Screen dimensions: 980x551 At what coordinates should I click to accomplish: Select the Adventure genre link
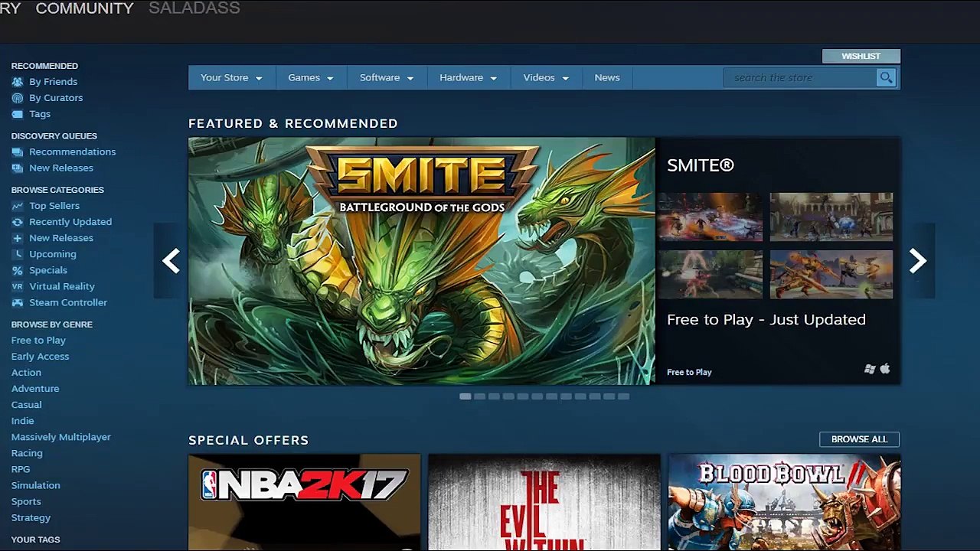pos(35,389)
